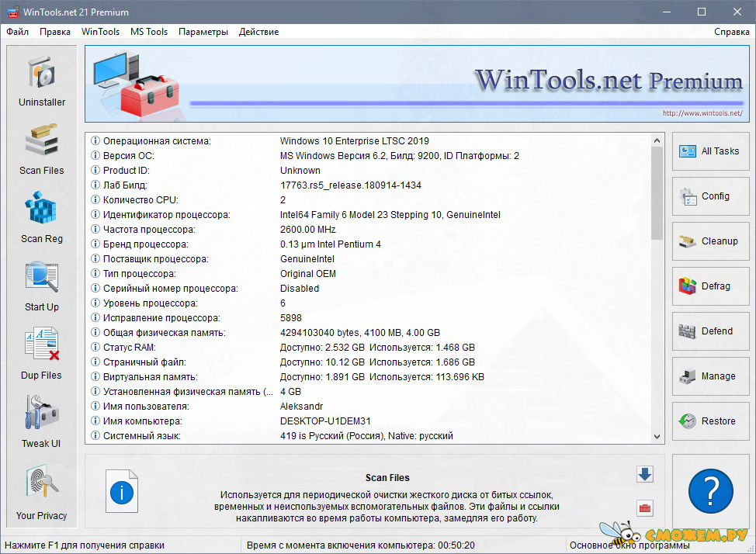Screen dimensions: 756x554
Task: Select the 2600.00 MHz frequency value
Action: click(307, 230)
